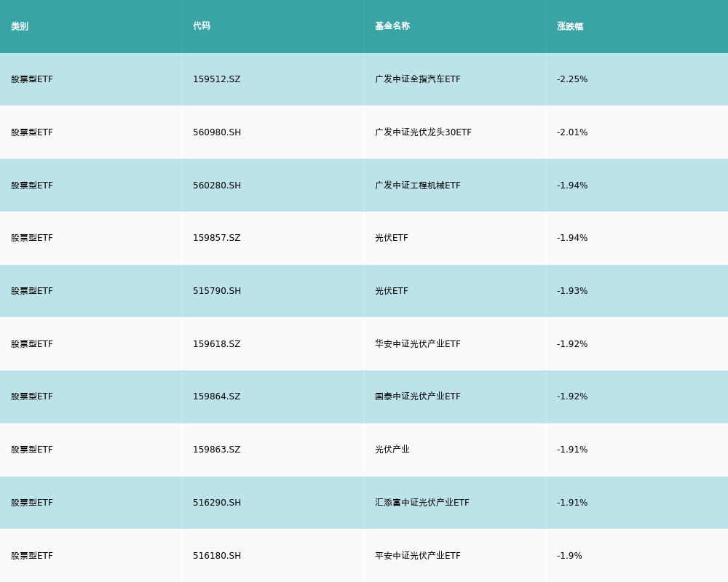Click the 代码 column header

pyautogui.click(x=202, y=26)
